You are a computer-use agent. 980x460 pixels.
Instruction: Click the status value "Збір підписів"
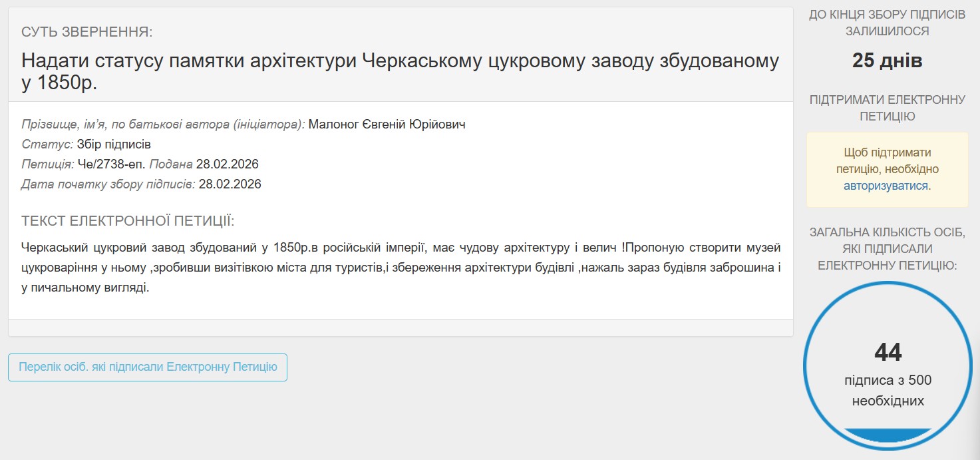[x=114, y=144]
